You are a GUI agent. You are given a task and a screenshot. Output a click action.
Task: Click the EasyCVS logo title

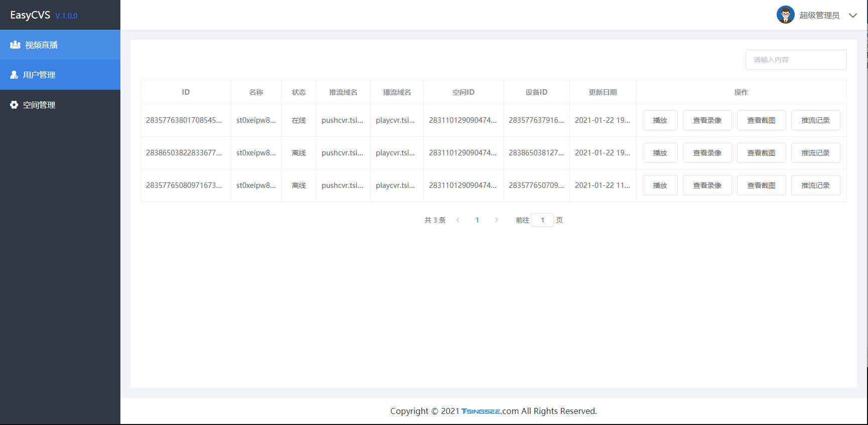30,15
